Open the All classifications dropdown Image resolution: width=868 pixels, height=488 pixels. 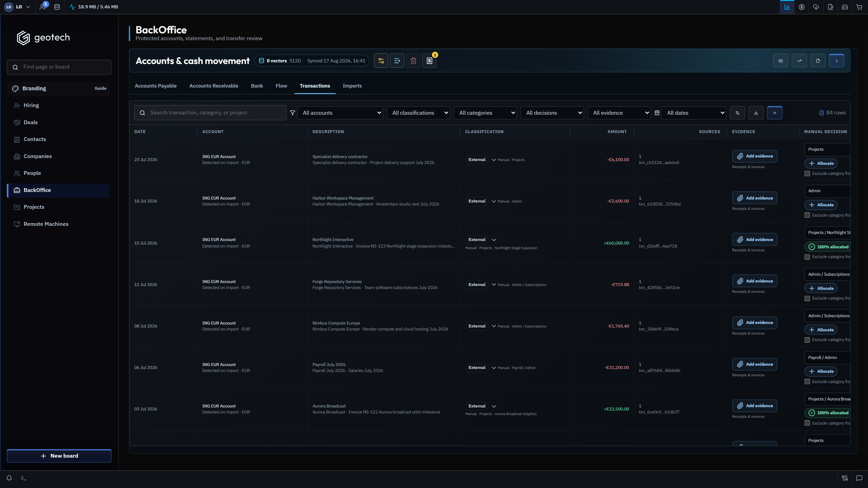point(418,113)
